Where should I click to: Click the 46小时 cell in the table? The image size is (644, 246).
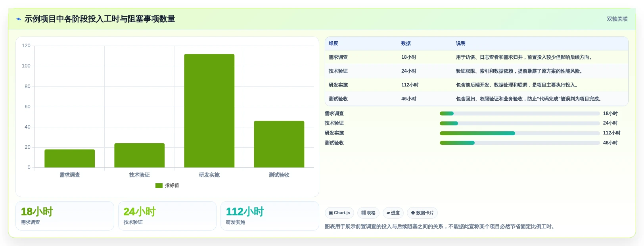409,99
